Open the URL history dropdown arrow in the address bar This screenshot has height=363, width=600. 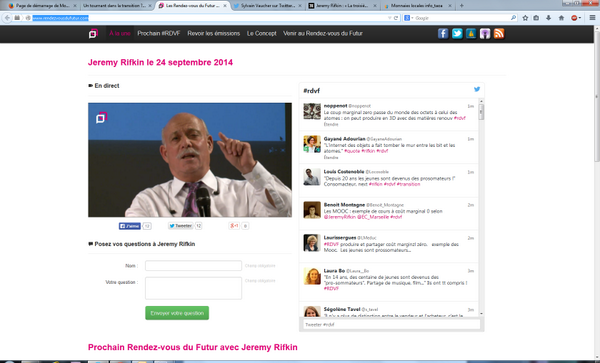[390, 18]
